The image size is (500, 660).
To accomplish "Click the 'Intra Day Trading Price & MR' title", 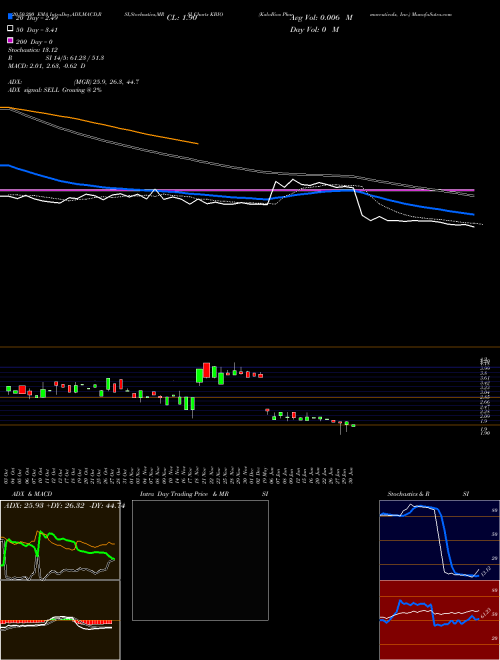I will 184,494.
